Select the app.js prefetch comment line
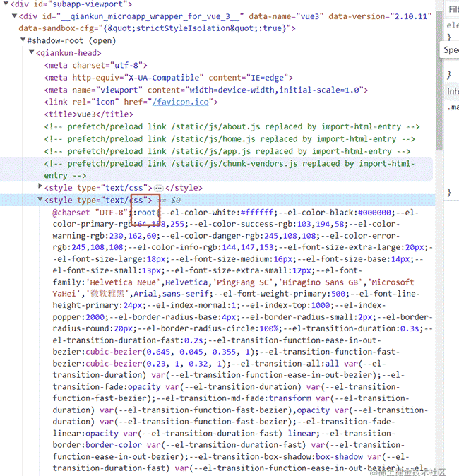Viewport: 459px width, 476px height. point(227,151)
